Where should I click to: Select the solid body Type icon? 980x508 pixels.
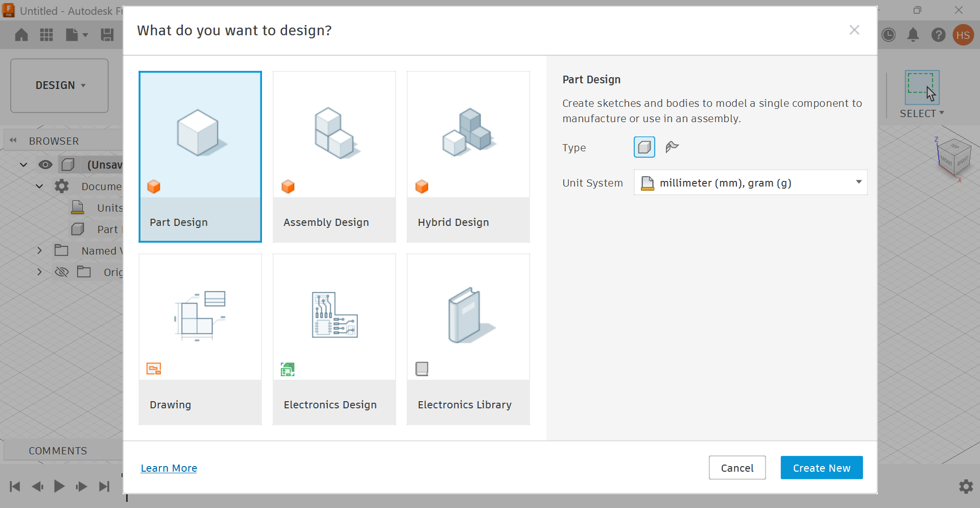[x=644, y=147]
